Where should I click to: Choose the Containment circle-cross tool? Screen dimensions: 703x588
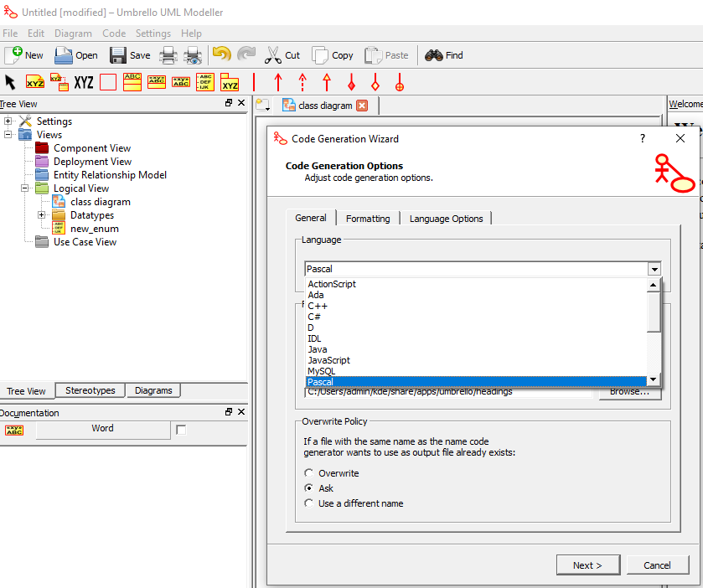coord(400,82)
